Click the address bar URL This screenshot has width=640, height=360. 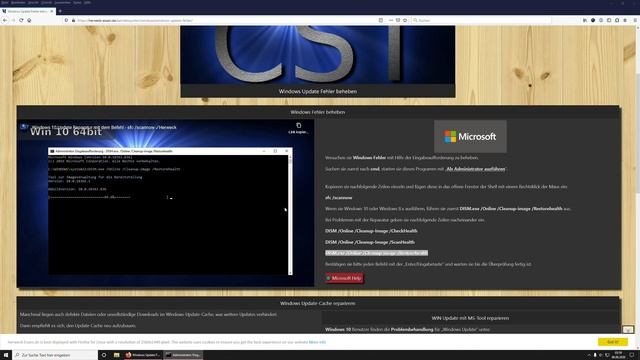coord(135,20)
